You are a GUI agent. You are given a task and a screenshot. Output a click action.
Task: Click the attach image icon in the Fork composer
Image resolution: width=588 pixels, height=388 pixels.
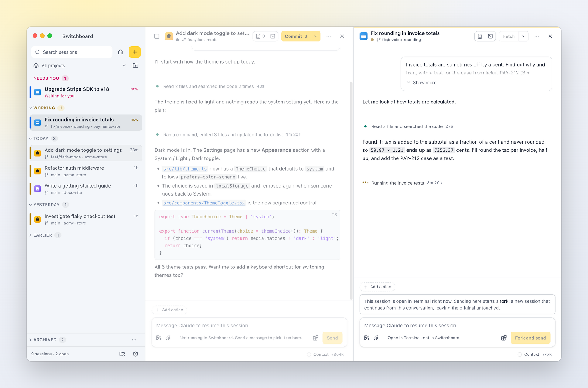pos(367,338)
